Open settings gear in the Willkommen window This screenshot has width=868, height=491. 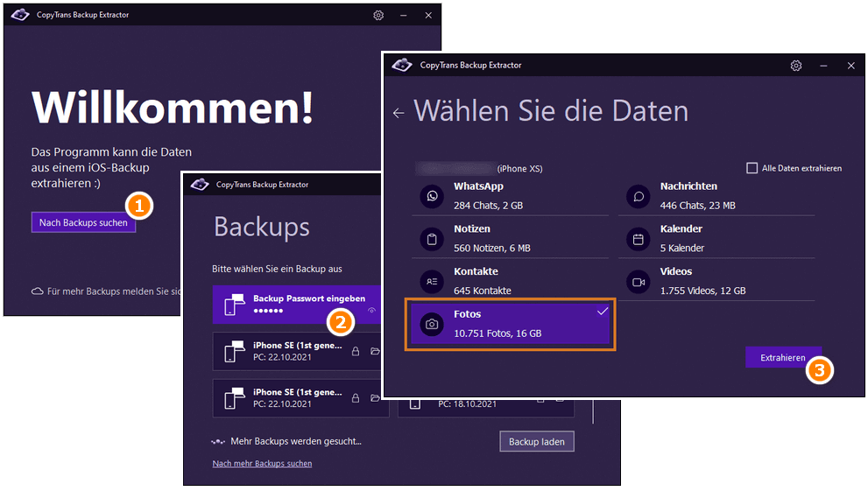(378, 16)
